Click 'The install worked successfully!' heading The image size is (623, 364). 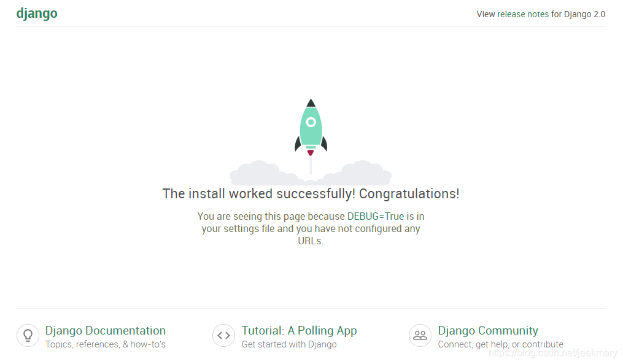(311, 193)
